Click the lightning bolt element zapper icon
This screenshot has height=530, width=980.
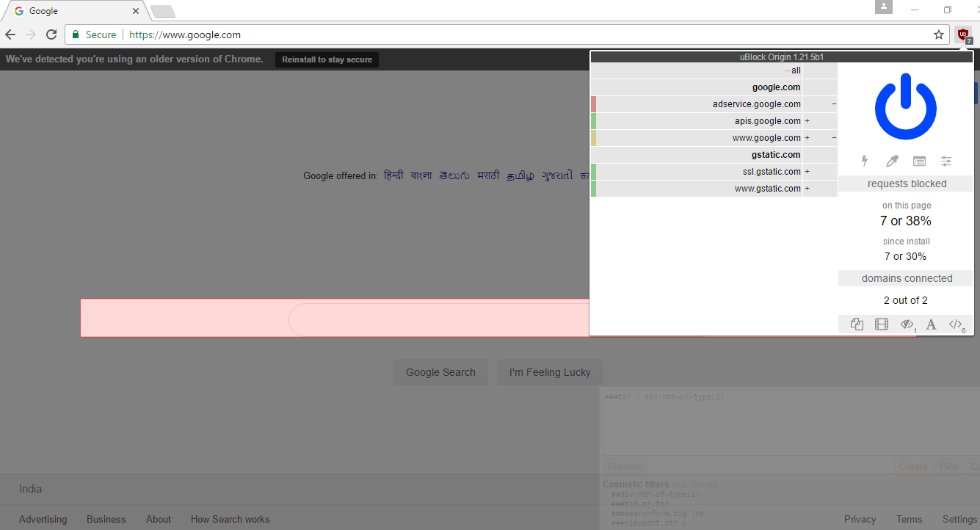click(865, 161)
